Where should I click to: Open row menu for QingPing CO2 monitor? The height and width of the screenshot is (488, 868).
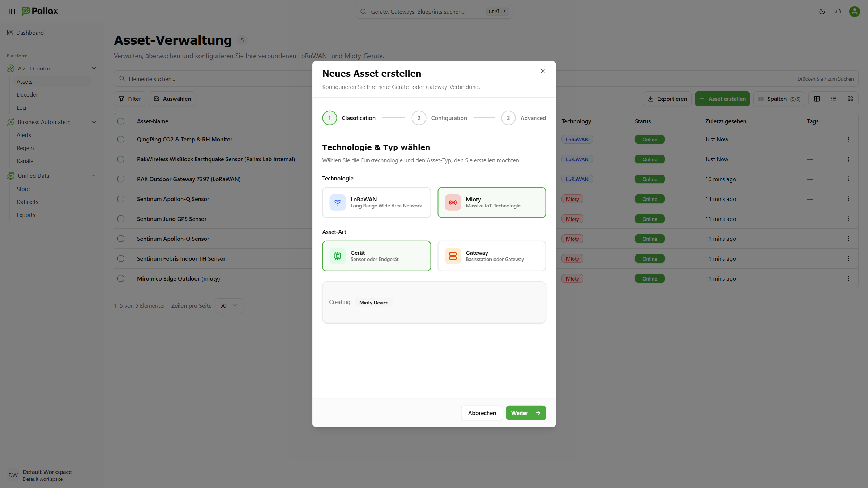coord(848,139)
